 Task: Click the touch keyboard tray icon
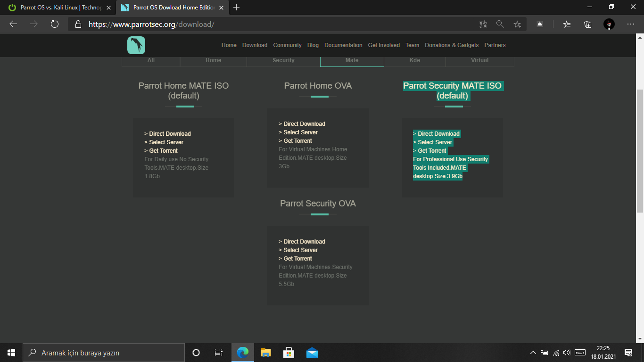[580, 353]
